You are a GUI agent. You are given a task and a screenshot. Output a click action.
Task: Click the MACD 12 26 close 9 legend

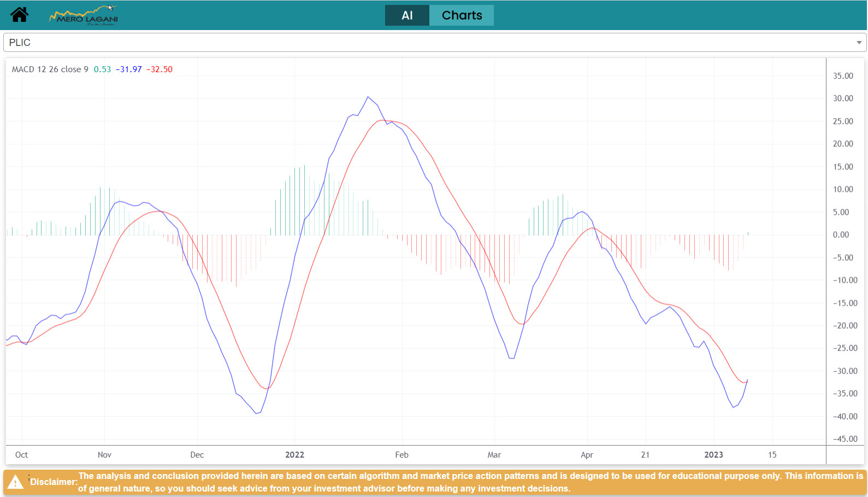pyautogui.click(x=50, y=69)
